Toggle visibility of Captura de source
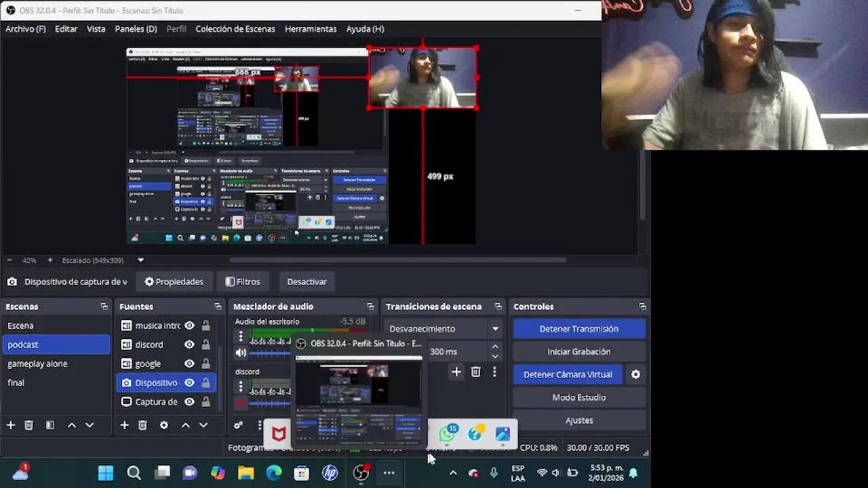Screen dimensions: 868x488 point(190,401)
